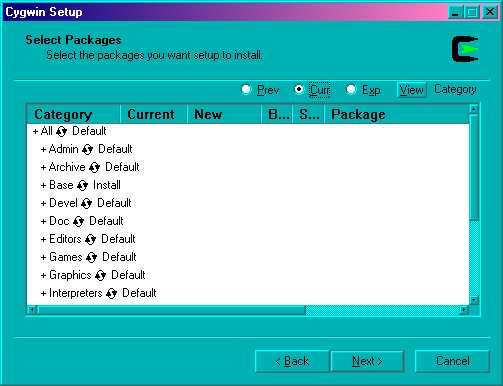This screenshot has width=503, height=386.
Task: Cancel the Cygwin setup
Action: 453,361
